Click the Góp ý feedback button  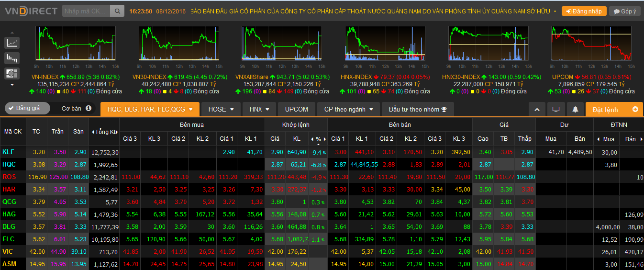(x=625, y=11)
